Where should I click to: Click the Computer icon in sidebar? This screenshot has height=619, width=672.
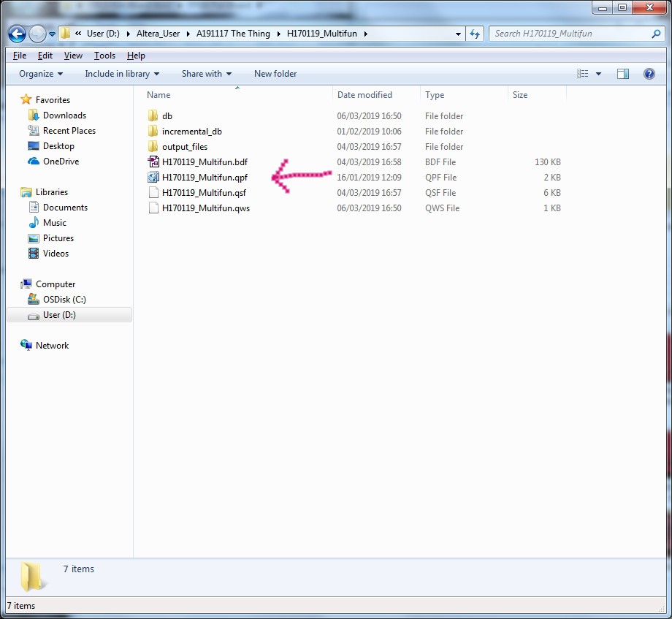26,284
